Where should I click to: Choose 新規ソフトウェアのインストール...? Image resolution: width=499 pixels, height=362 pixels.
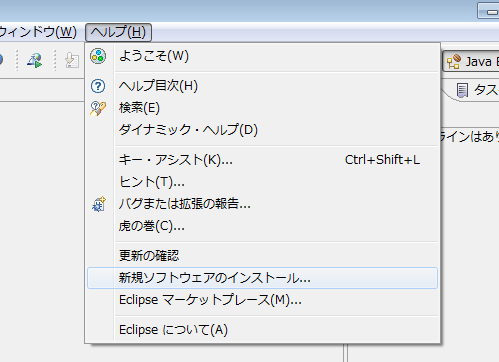262,278
